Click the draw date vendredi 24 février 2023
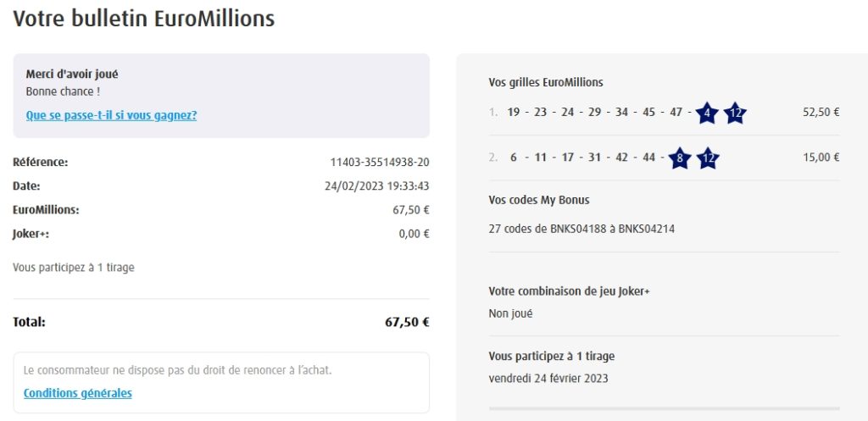868x421 pixels. coord(548,379)
